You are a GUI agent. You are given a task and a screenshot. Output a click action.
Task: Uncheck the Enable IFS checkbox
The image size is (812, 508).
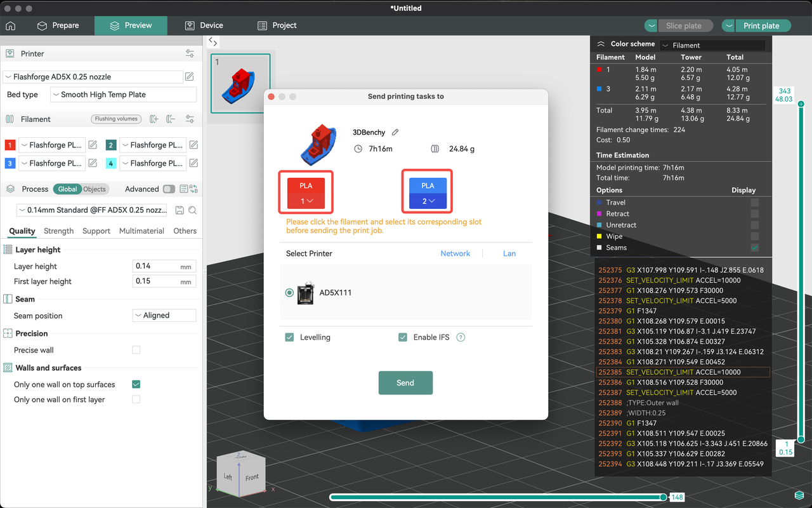(x=402, y=337)
